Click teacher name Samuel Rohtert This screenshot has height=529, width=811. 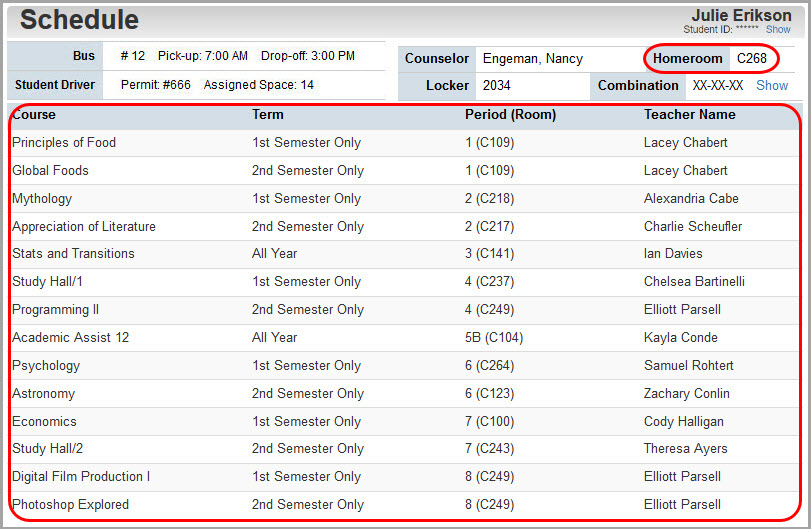pos(688,366)
